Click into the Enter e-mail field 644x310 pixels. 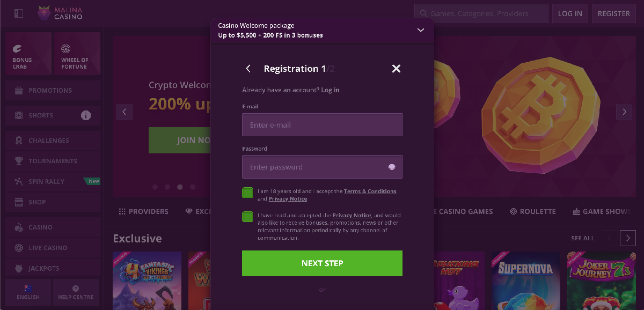tap(322, 124)
